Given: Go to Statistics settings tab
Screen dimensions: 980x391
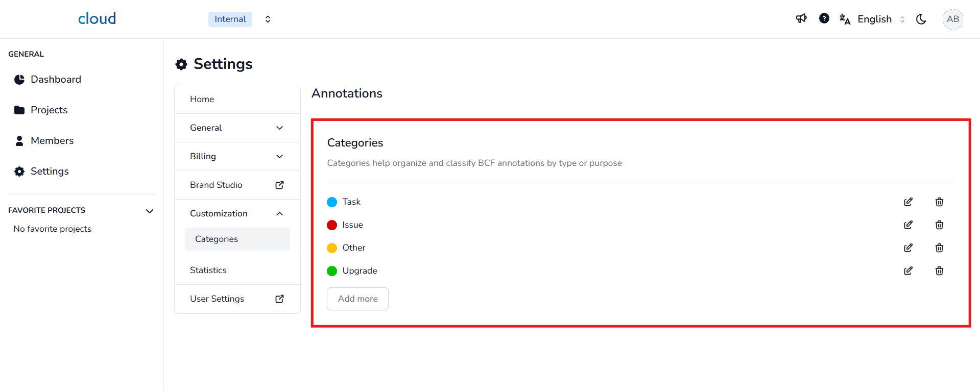Looking at the screenshot, I should pos(208,271).
